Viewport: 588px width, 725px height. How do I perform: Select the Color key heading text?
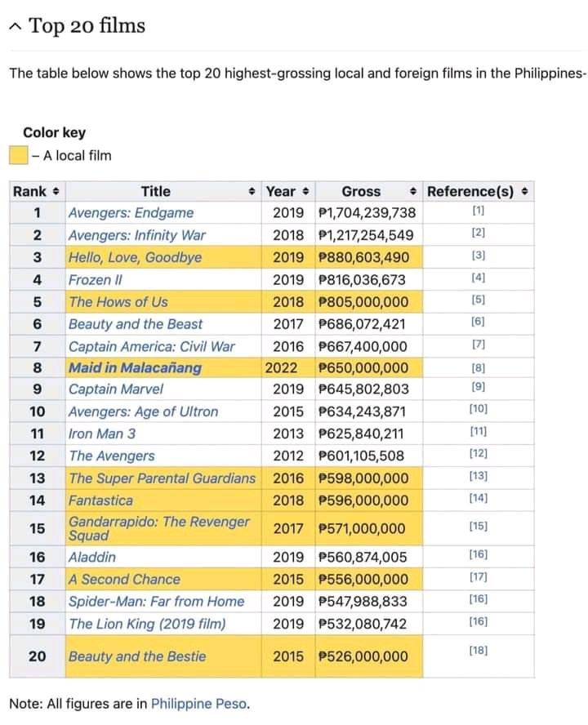click(x=54, y=133)
